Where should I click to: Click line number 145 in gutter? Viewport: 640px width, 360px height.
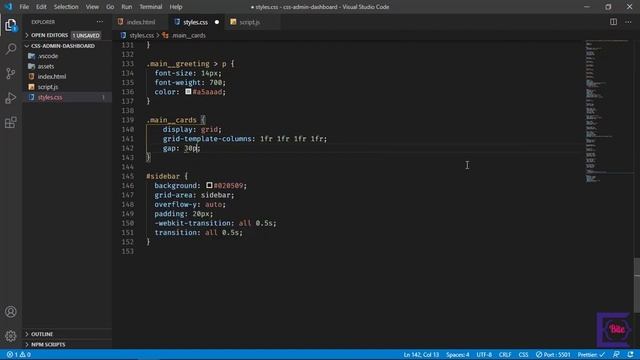(128, 176)
